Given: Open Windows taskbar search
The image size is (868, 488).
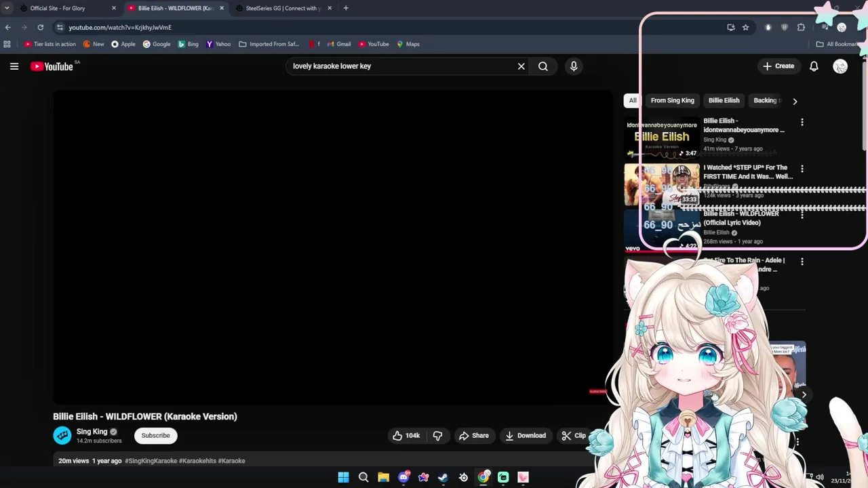Looking at the screenshot, I should pyautogui.click(x=363, y=477).
